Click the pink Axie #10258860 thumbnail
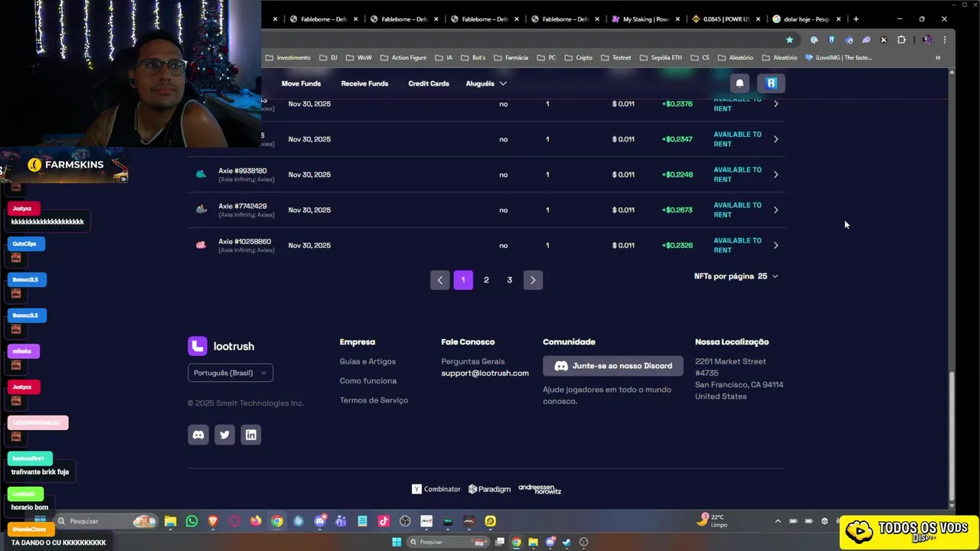This screenshot has width=980, height=551. (201, 245)
